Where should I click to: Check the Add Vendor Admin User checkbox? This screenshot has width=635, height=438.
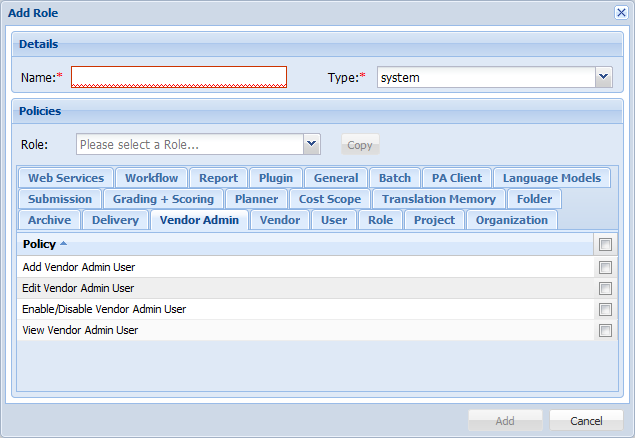point(605,267)
